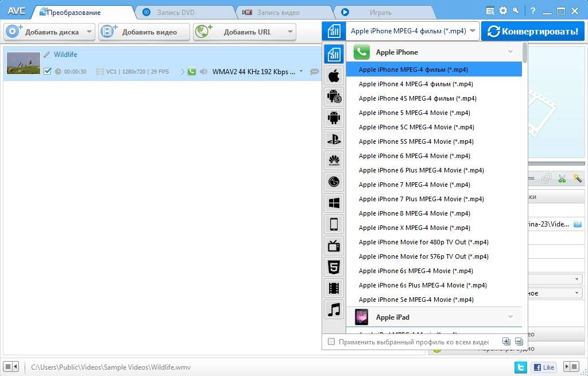Click the key register icon
The height and width of the screenshot is (376, 588).
(x=516, y=10)
